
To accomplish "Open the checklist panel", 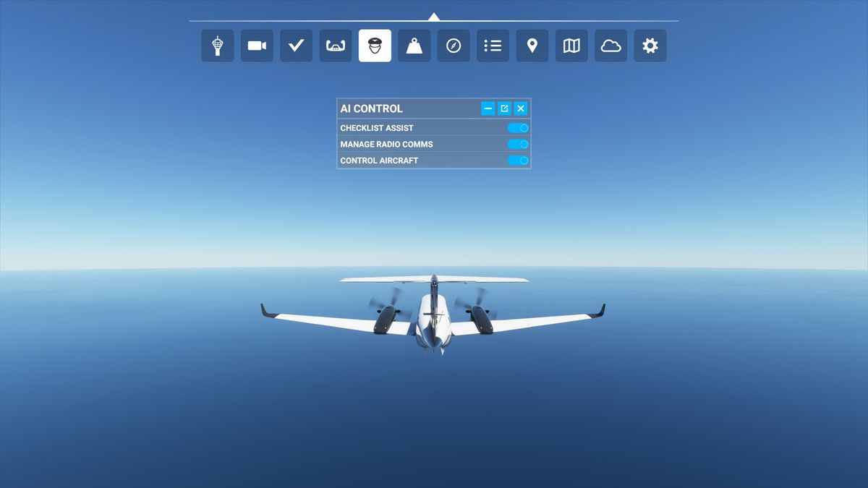I will 295,45.
